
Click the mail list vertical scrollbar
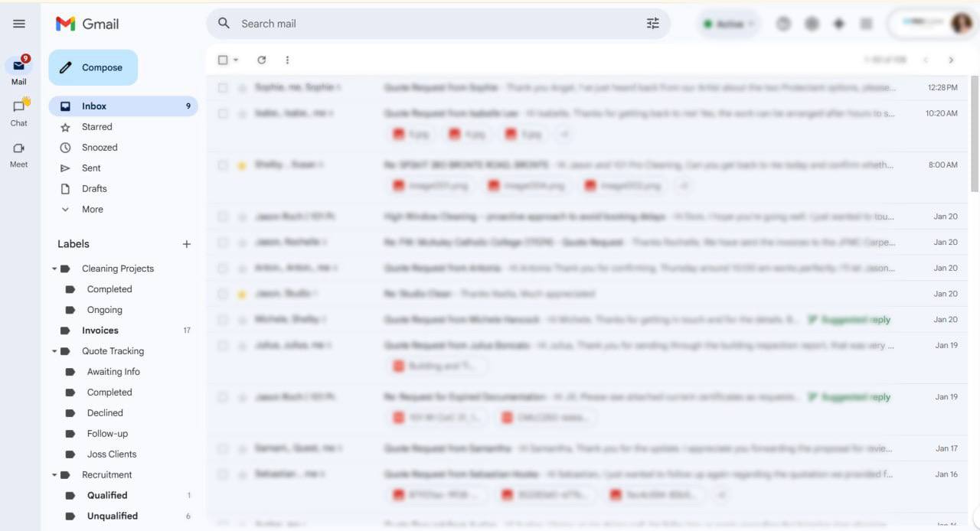coord(975,134)
